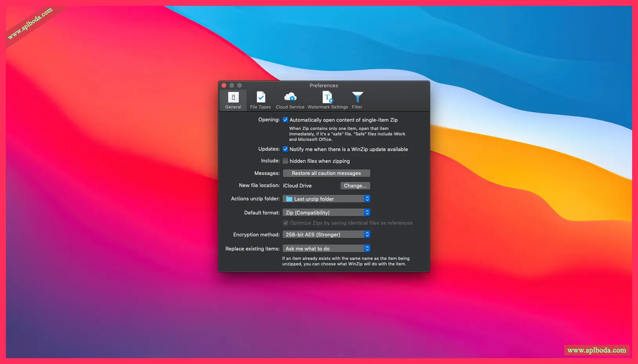
Task: Open the General preferences pane
Action: pyautogui.click(x=233, y=100)
